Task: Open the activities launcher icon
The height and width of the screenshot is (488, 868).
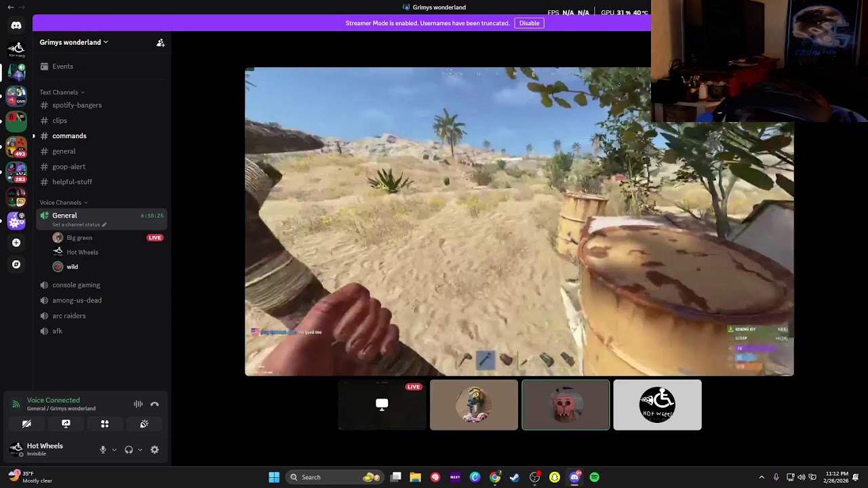Action: point(105,424)
